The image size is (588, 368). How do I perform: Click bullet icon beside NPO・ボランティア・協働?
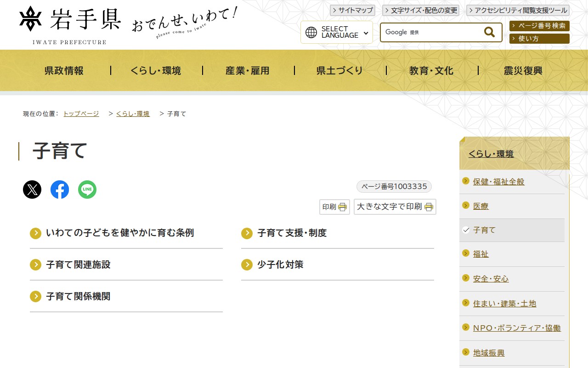click(x=466, y=327)
